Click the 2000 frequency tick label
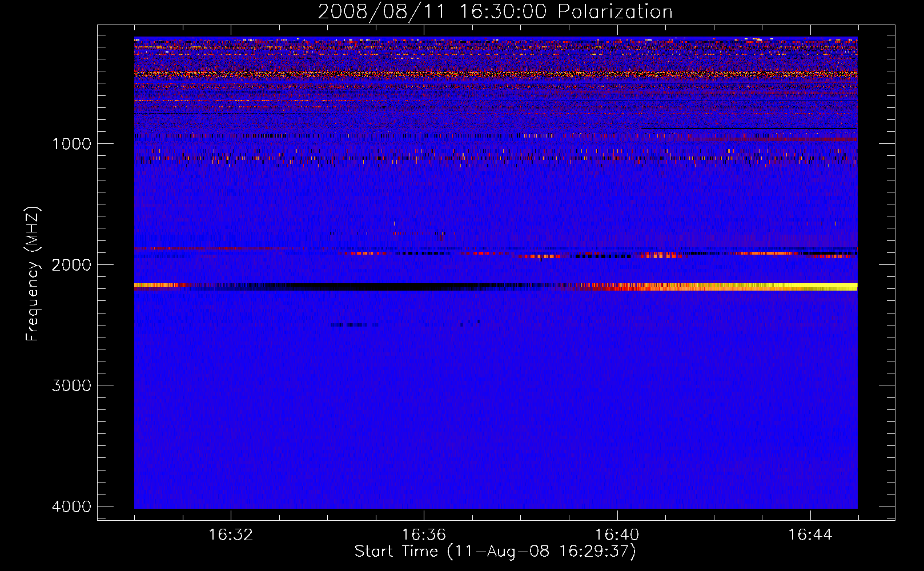The width and height of the screenshot is (924, 571). click(x=71, y=265)
